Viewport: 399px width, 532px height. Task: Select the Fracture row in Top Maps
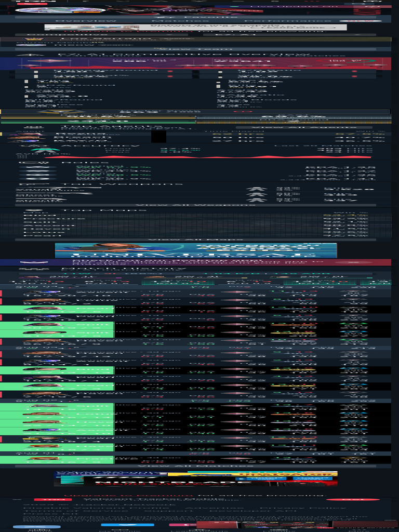coord(195,219)
